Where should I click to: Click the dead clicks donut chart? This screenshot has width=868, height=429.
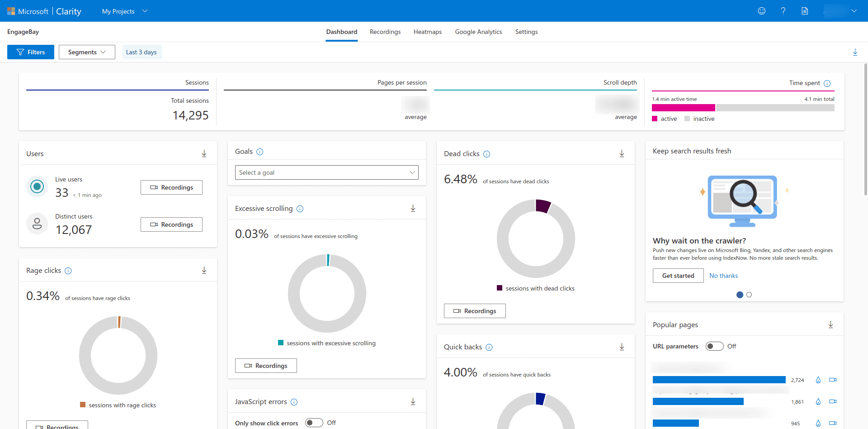tap(536, 238)
